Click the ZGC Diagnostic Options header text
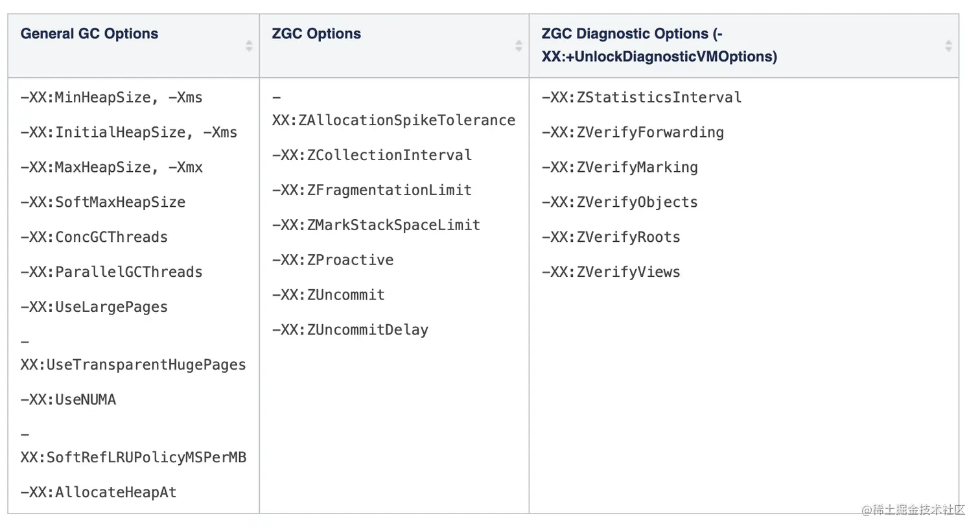Viewport: 980px width, 531px height. point(659,45)
